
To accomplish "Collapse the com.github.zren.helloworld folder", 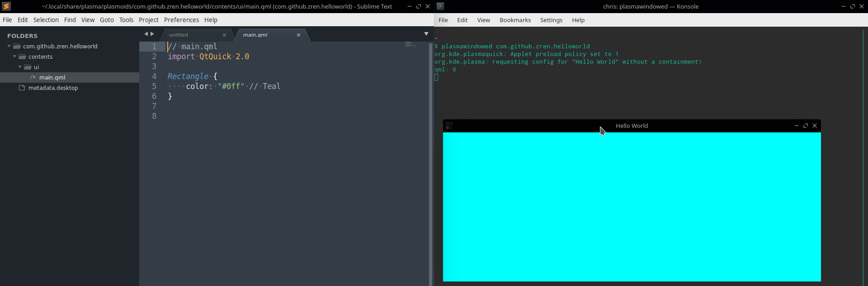I will click(9, 46).
